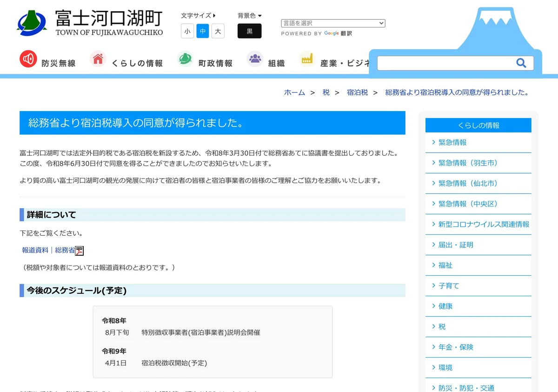The image size is (558, 392).
Task: Set text size to 小
Action: [x=187, y=31]
